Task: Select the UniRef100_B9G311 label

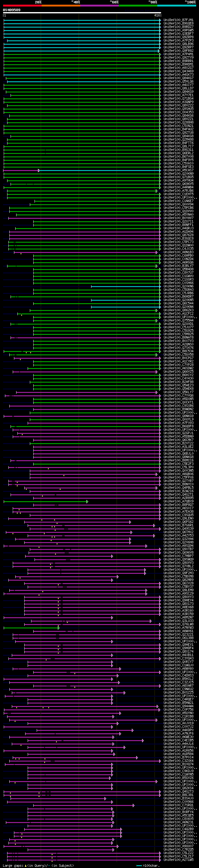Action: [179, 150]
